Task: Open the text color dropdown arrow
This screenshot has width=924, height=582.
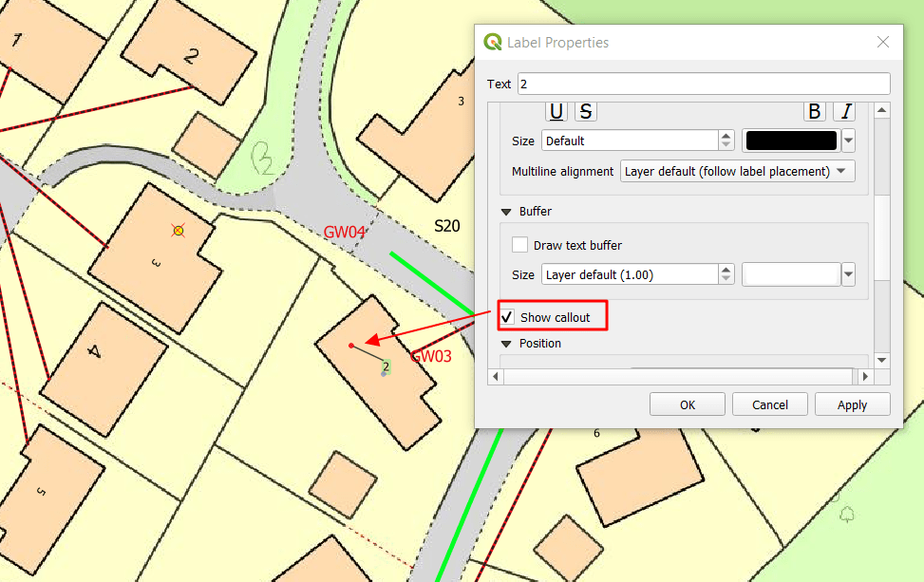Action: click(x=846, y=140)
